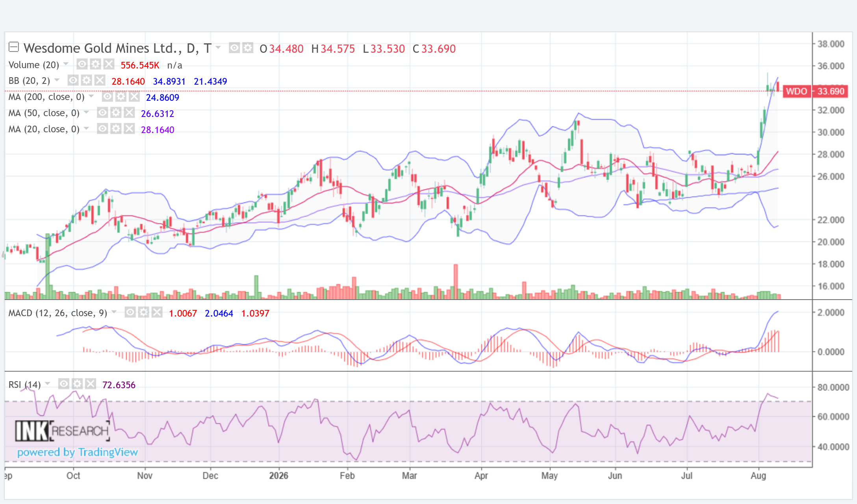Expand the RSI (14) dropdown arrow
Screen dimensions: 857x504
tap(48, 384)
